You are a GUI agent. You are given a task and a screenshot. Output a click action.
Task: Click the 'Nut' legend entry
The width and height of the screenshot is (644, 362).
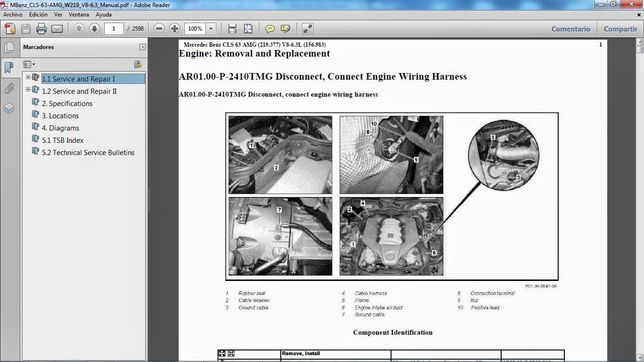tap(474, 300)
